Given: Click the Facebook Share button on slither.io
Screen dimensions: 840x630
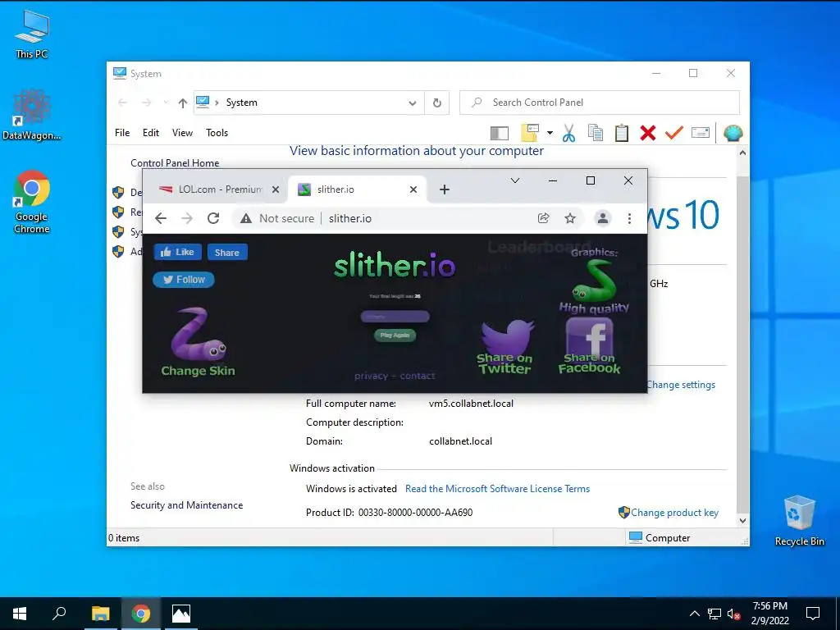Looking at the screenshot, I should coord(227,253).
